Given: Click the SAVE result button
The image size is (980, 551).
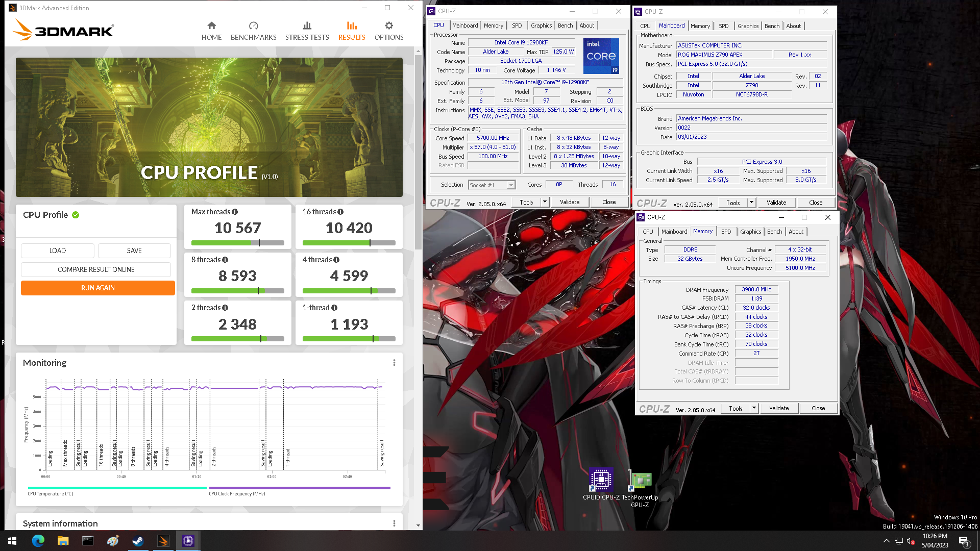Looking at the screenshot, I should pos(134,251).
